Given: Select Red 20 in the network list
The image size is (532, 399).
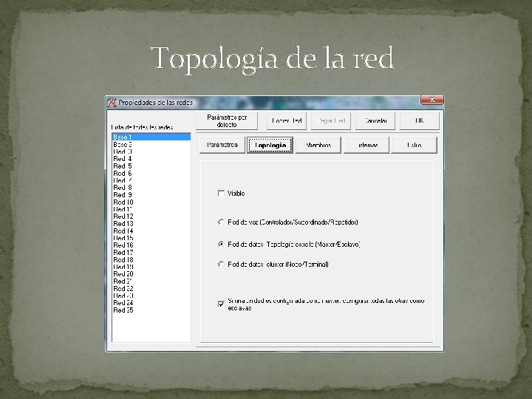Looking at the screenshot, I should (151, 274).
